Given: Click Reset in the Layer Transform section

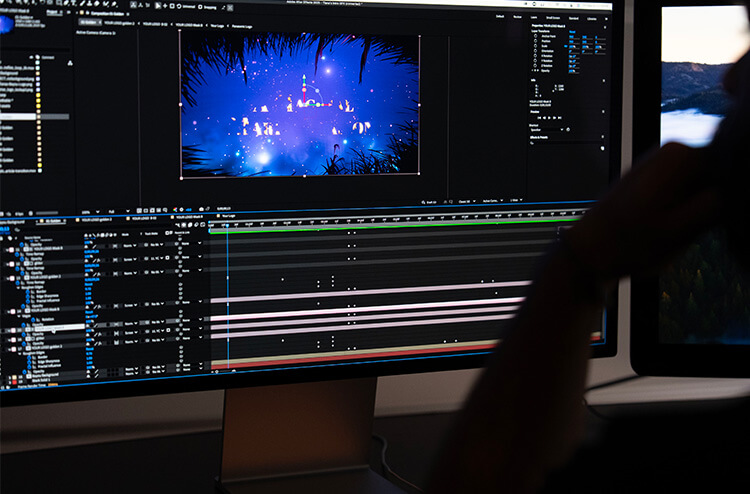Looking at the screenshot, I should [x=572, y=32].
